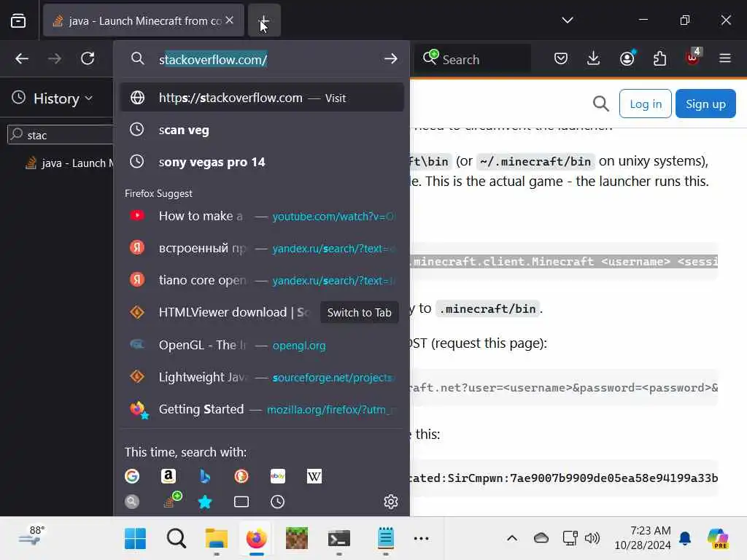The width and height of the screenshot is (747, 560).
Task: Search history with clock icon
Action: [278, 502]
